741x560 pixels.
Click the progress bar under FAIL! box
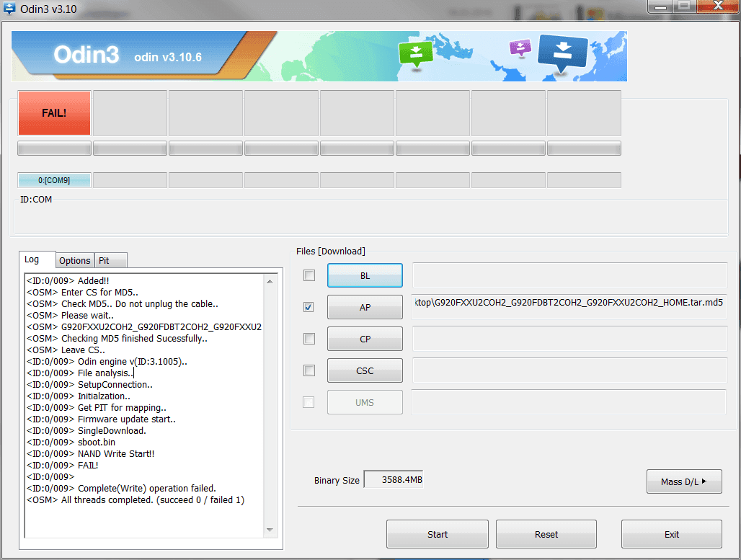(54, 148)
